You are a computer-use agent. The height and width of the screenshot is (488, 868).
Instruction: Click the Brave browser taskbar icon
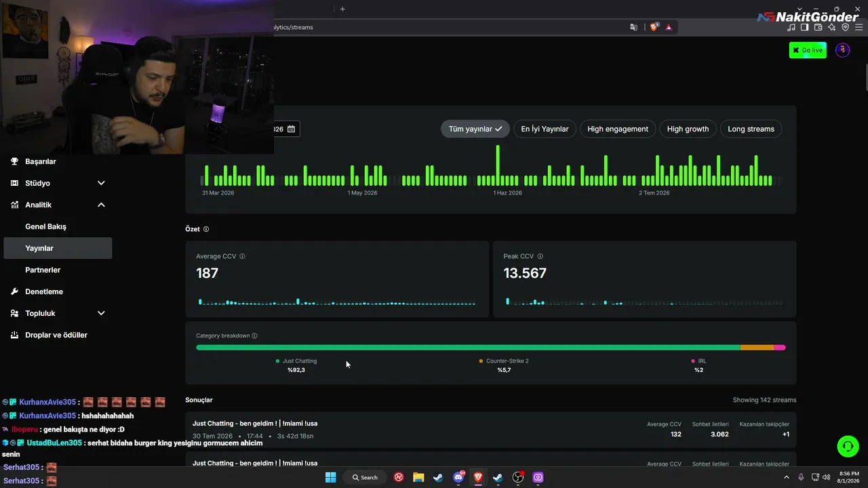click(478, 477)
